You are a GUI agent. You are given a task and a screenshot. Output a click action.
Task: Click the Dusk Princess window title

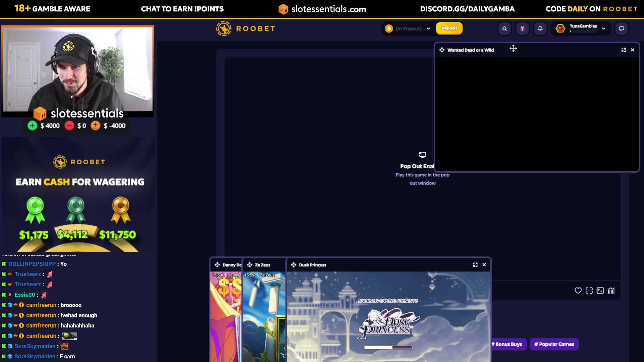pos(313,265)
